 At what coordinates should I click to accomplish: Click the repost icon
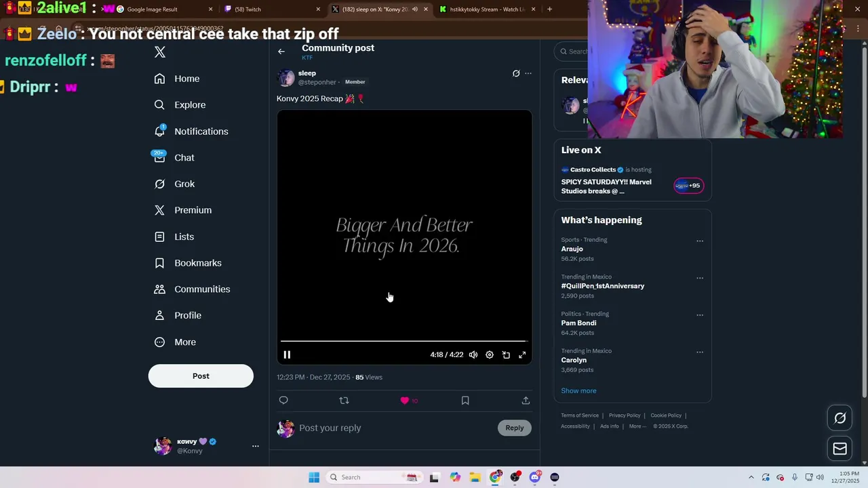pos(344,401)
